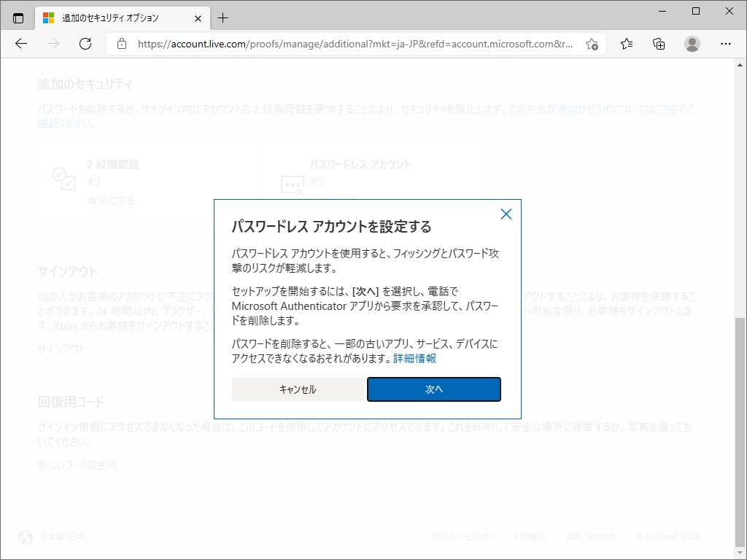Click the browser profile avatar
This screenshot has height=560, width=747.
[692, 44]
